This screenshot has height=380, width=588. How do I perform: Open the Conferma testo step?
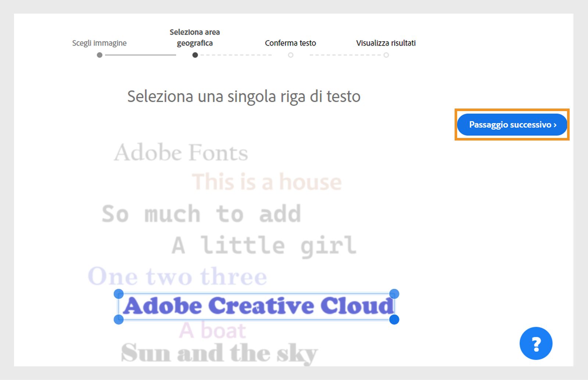(290, 43)
